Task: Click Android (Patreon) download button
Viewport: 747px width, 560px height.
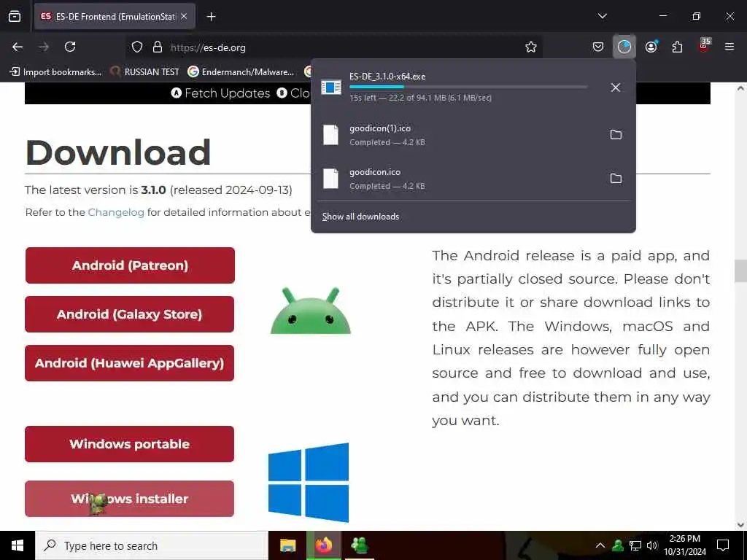Action: coord(130,265)
